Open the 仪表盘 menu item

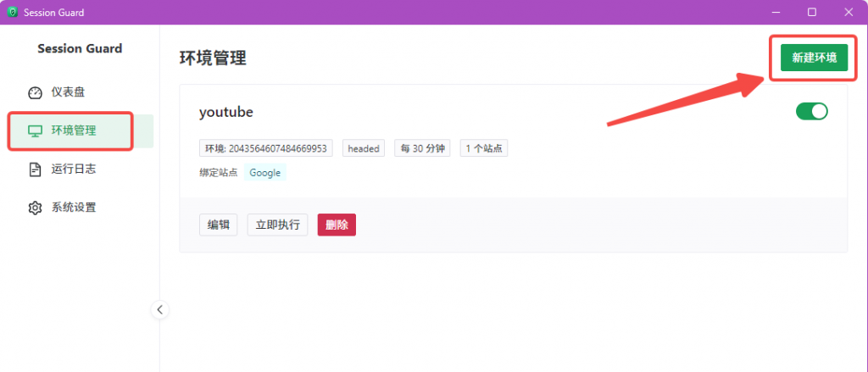coord(68,92)
